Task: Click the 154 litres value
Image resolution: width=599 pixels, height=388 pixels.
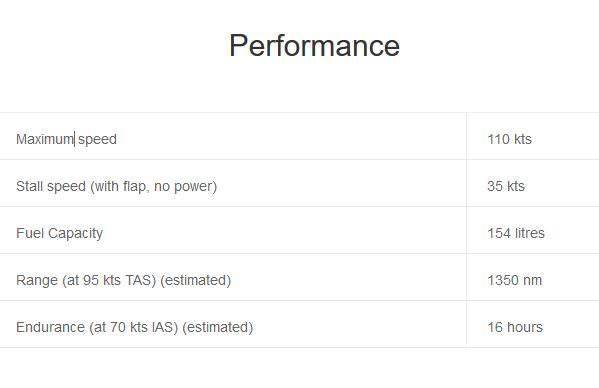Action: pos(516,233)
